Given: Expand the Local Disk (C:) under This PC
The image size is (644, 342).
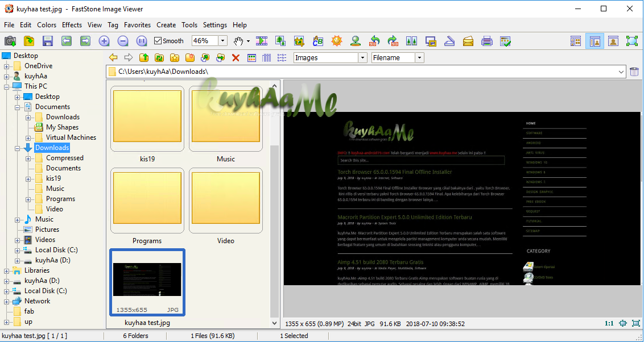Looking at the screenshot, I should click(17, 250).
